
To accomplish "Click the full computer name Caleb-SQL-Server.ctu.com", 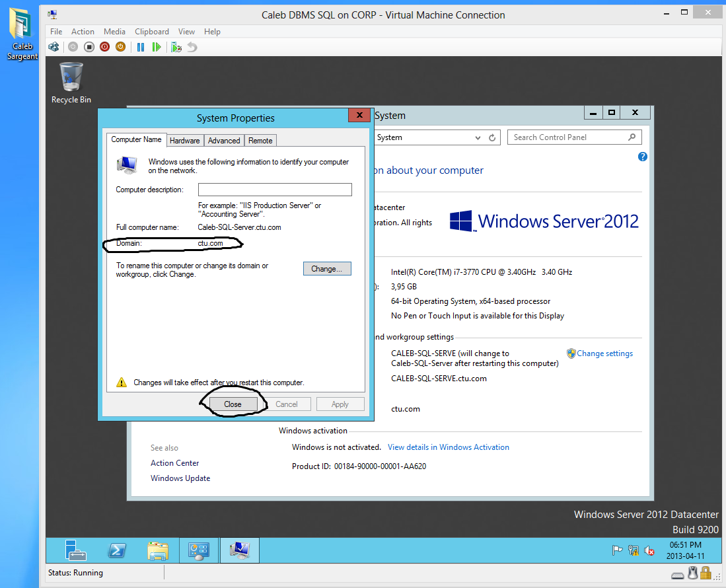I will point(239,227).
